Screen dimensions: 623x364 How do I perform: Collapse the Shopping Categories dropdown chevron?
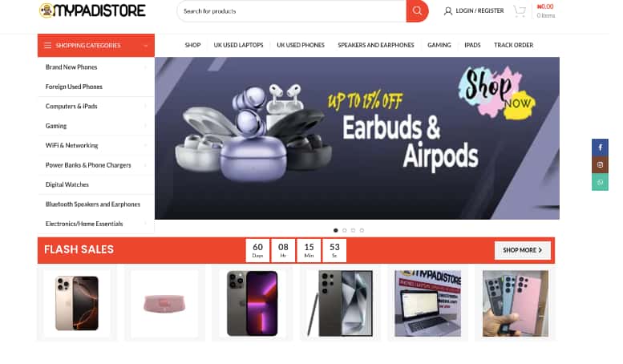146,46
